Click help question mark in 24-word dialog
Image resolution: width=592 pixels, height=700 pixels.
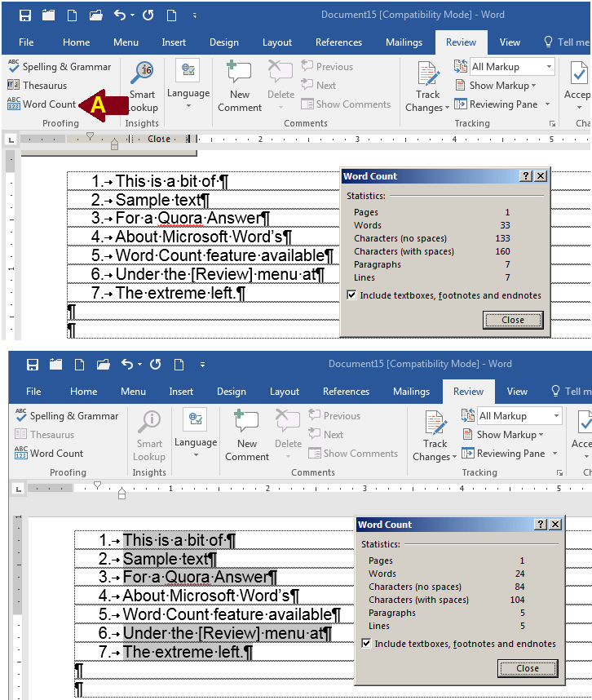541,524
